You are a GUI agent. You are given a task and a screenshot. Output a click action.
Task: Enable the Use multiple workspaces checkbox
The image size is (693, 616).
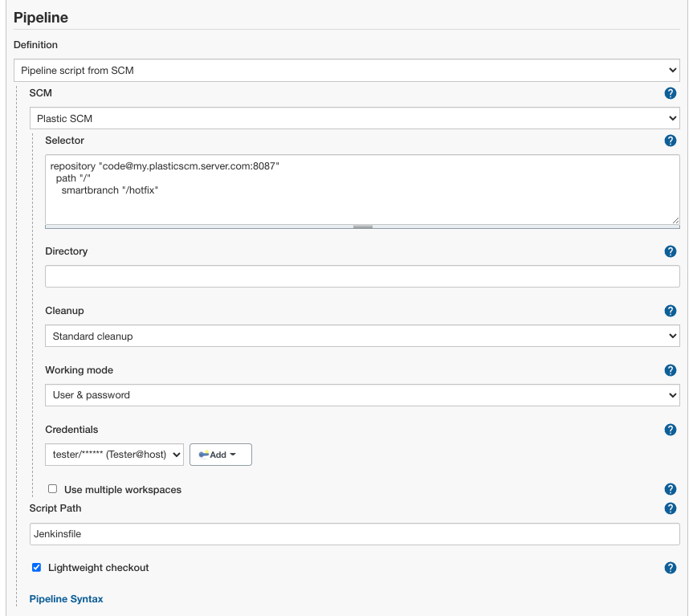(x=52, y=489)
